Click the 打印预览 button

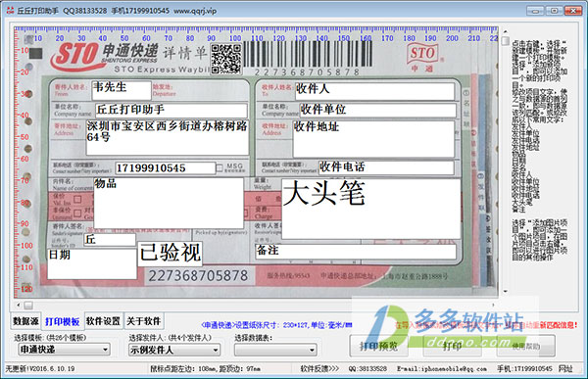coord(378,346)
